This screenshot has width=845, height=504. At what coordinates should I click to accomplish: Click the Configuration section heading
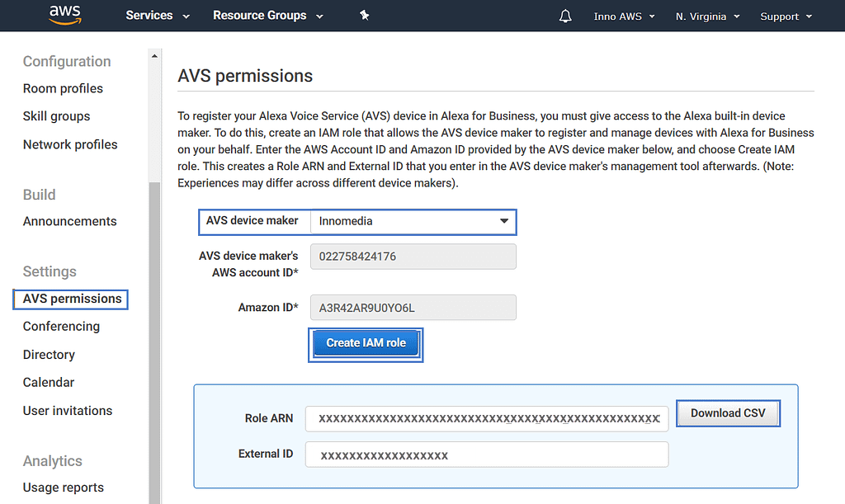[x=67, y=61]
